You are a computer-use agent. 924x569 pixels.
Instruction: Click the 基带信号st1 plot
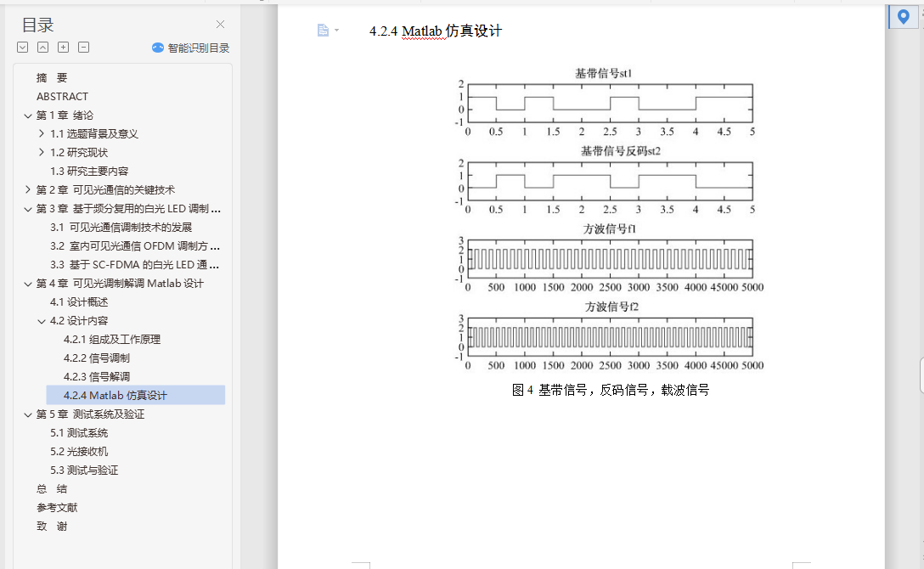point(609,104)
